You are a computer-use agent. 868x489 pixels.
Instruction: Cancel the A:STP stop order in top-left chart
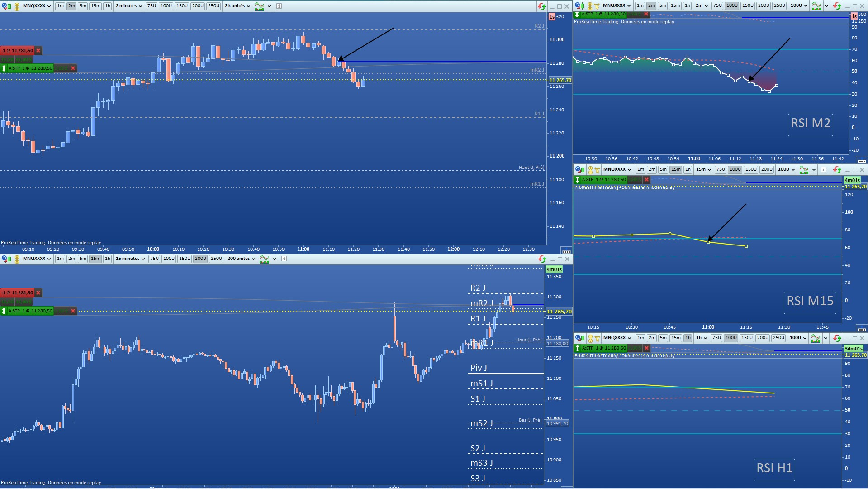coord(73,68)
